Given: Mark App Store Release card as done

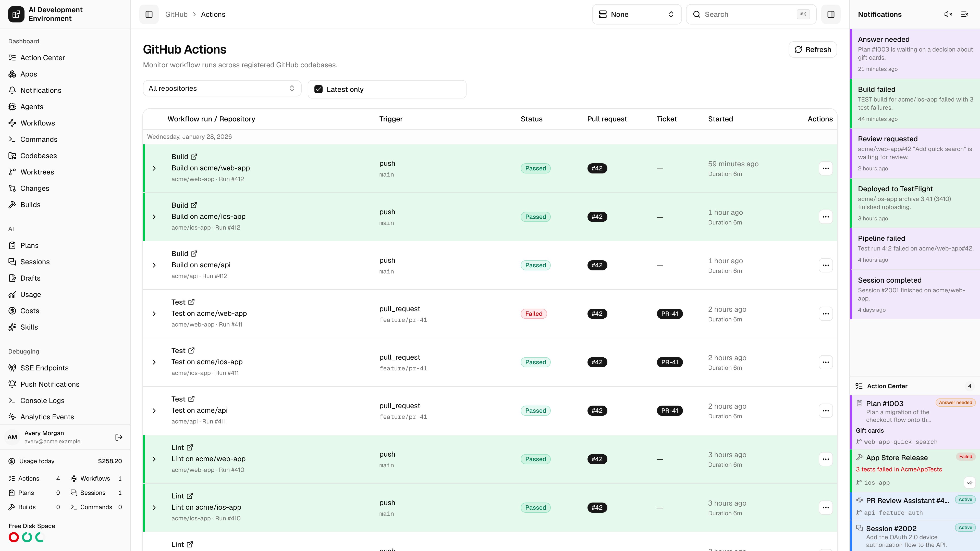Looking at the screenshot, I should 969,483.
